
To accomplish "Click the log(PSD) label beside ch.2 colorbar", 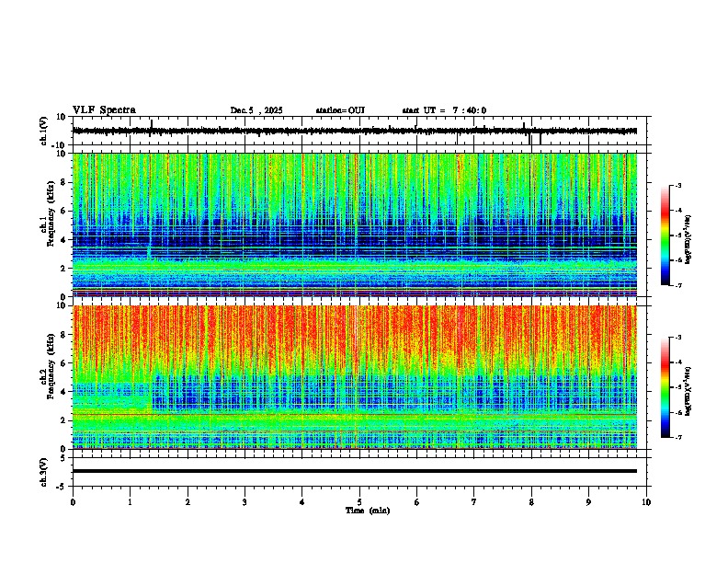I will pyautogui.click(x=688, y=392).
